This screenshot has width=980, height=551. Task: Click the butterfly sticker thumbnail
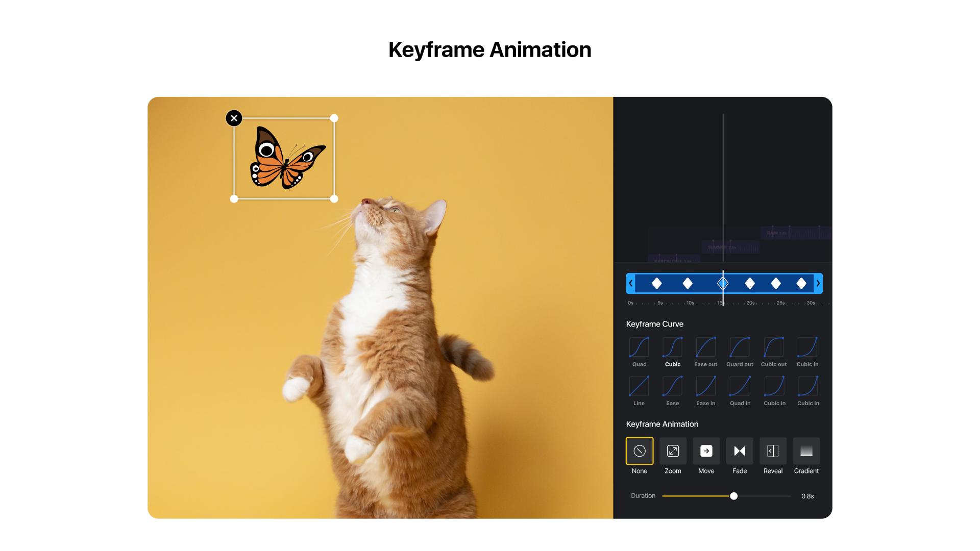(285, 158)
